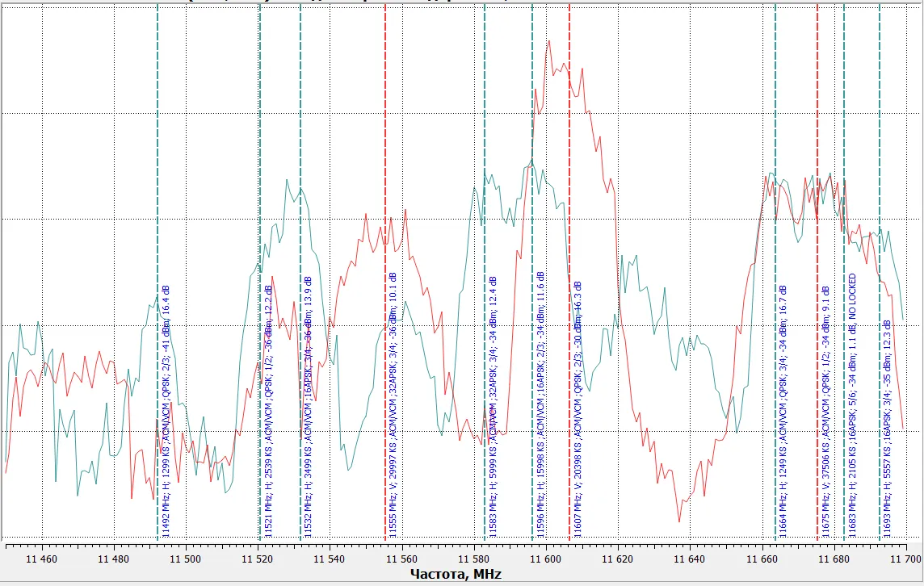
Task: Click the 11 460 frequency axis label
Action: tap(42, 559)
